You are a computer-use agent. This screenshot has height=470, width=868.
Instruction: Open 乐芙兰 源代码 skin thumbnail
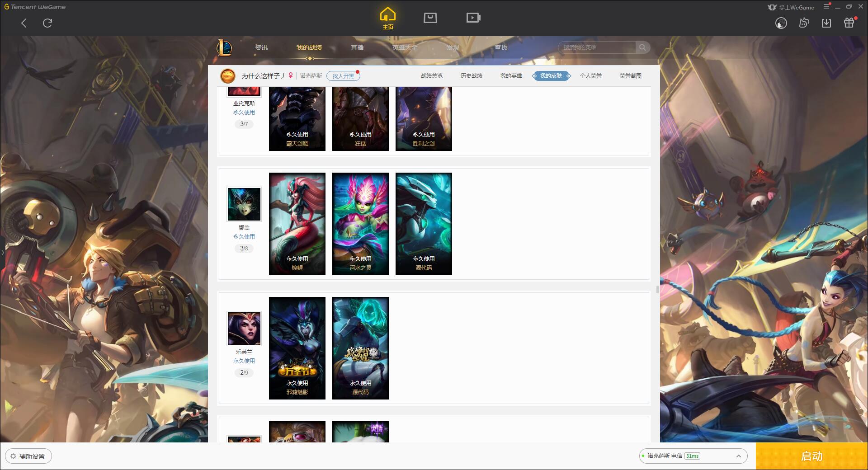pos(360,348)
